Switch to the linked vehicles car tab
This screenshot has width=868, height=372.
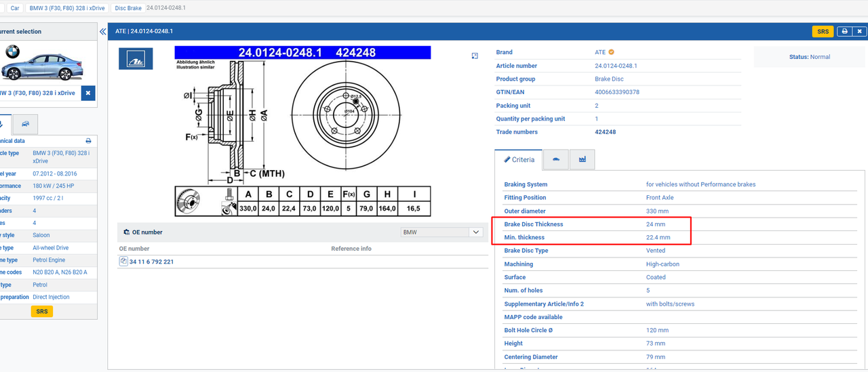556,159
